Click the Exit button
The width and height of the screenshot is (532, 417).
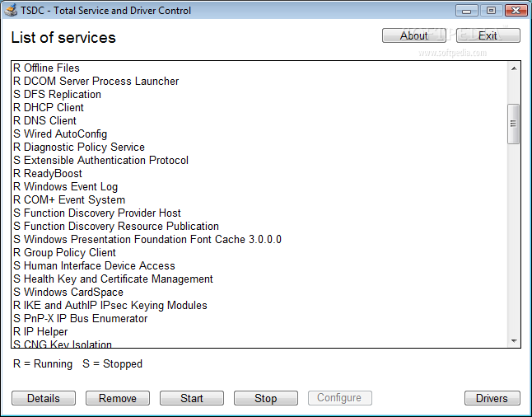(x=488, y=35)
